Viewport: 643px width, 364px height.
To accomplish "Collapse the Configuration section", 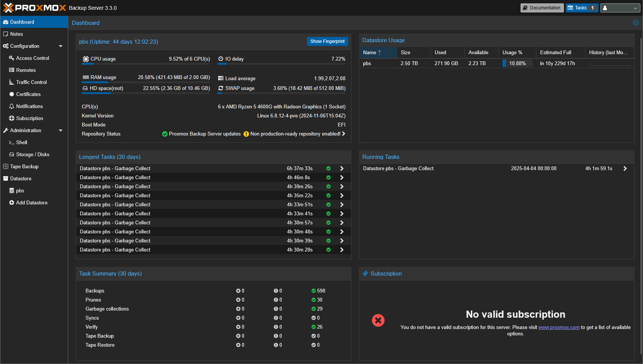I will [x=61, y=46].
